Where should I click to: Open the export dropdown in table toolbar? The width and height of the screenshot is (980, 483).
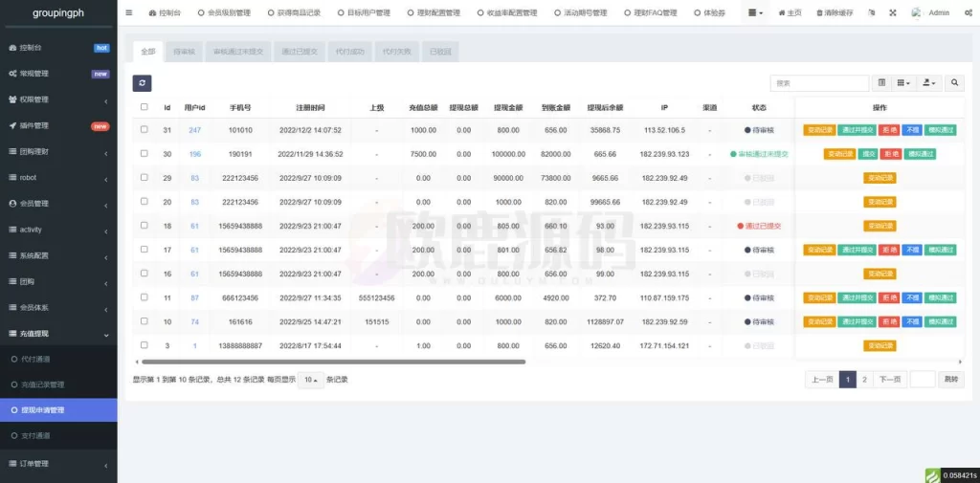929,83
